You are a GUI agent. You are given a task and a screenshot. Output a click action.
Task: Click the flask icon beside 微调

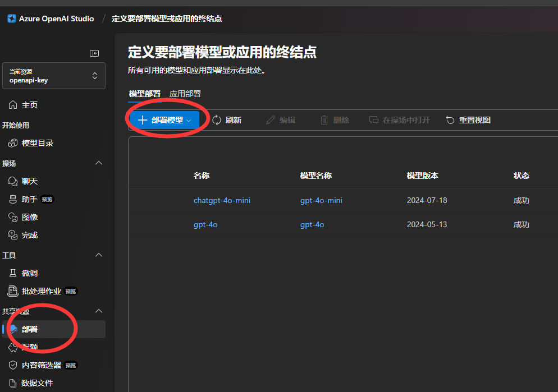13,273
